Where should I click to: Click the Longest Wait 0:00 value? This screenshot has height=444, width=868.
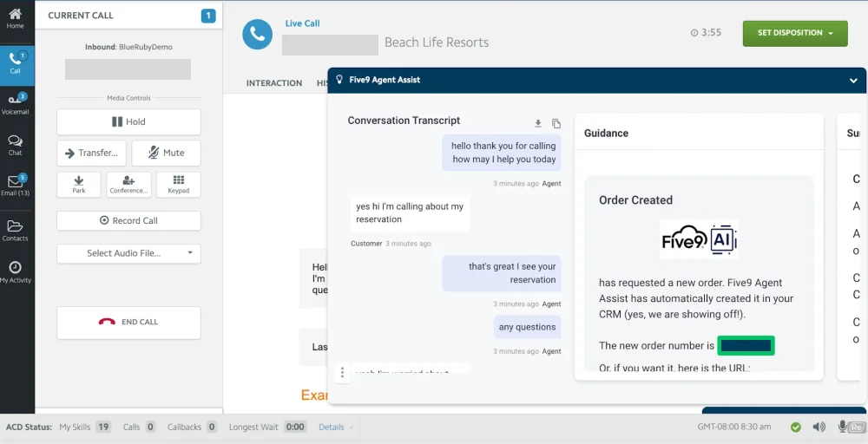(296, 427)
